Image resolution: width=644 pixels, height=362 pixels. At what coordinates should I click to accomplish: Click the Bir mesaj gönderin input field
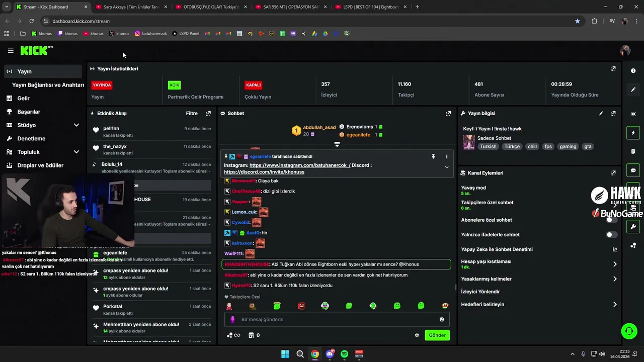[337, 320]
